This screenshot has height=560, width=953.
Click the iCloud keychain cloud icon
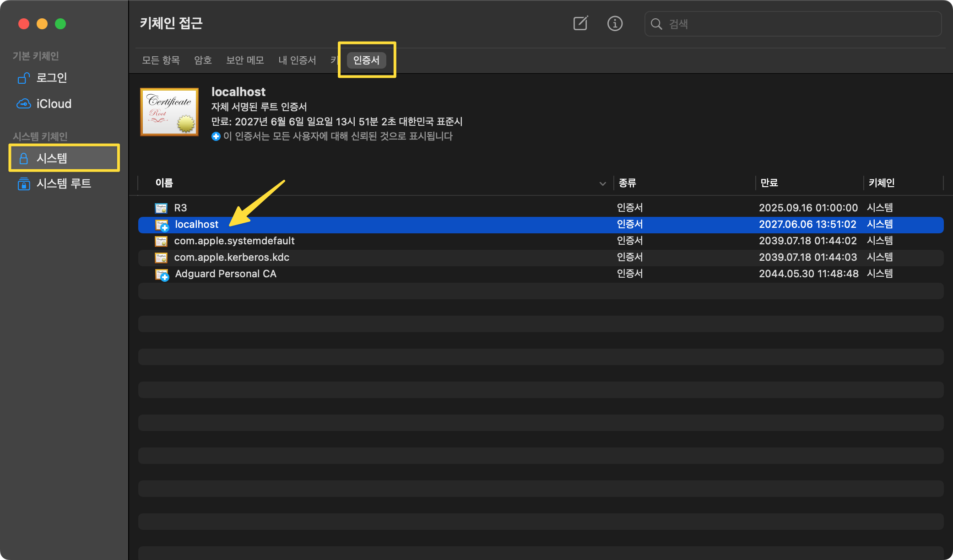(23, 104)
